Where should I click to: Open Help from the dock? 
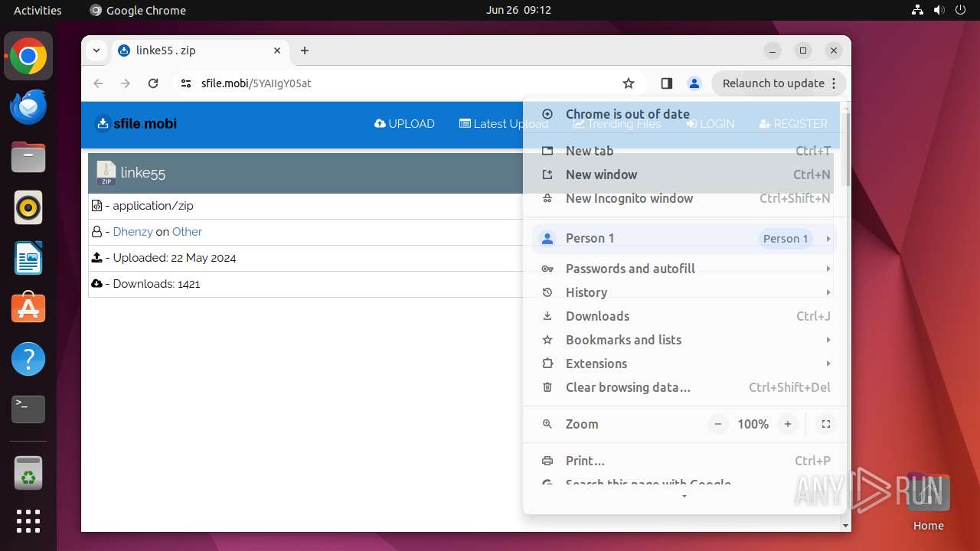click(x=28, y=359)
